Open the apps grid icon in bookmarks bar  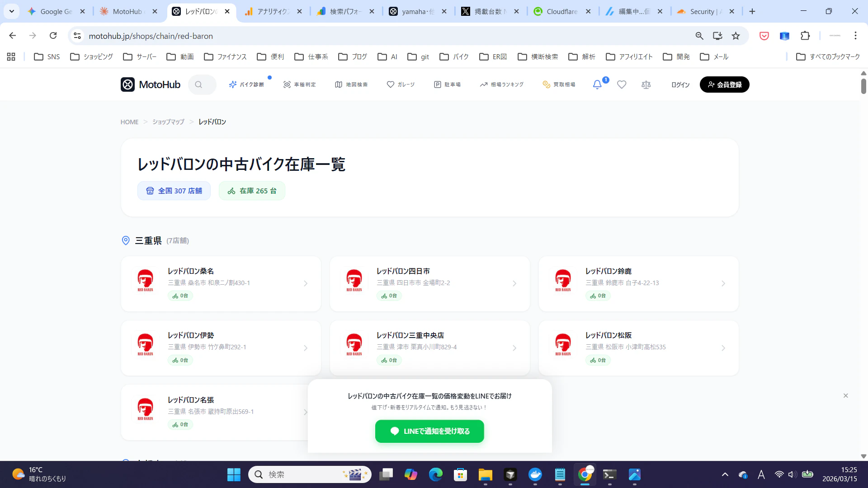click(11, 56)
